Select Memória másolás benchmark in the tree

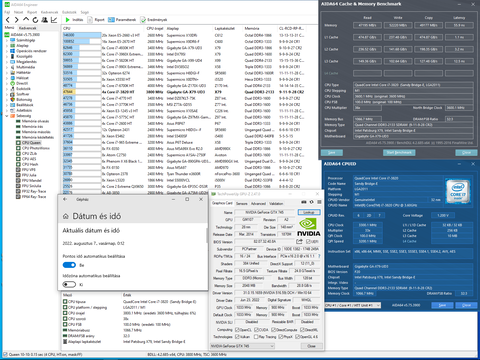coord(33,132)
